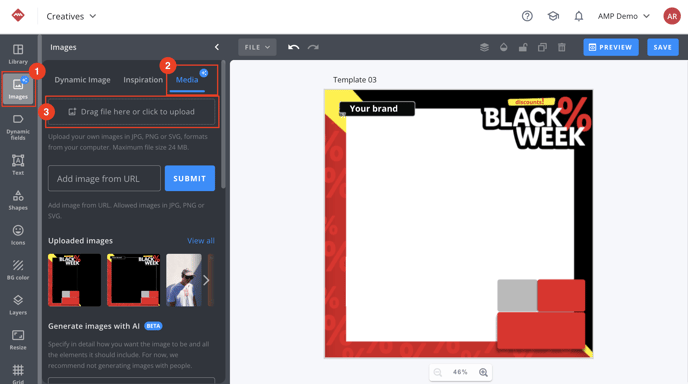The height and width of the screenshot is (384, 688).
Task: Switch to the Inspiration tab
Action: 143,80
